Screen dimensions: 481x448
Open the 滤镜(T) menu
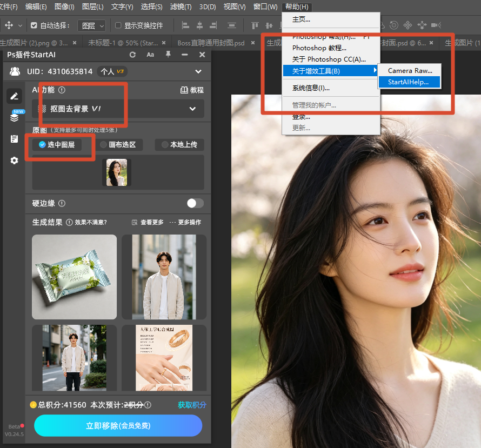click(x=181, y=6)
